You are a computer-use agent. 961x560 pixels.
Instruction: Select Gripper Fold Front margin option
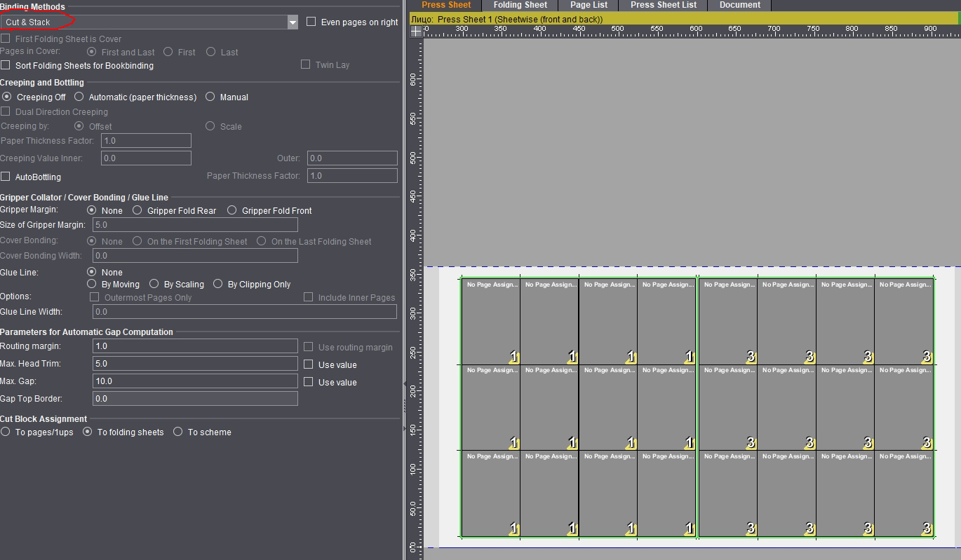tap(232, 210)
